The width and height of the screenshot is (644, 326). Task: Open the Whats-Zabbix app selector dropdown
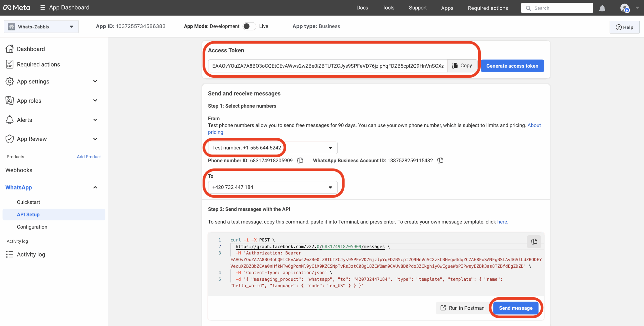(41, 27)
